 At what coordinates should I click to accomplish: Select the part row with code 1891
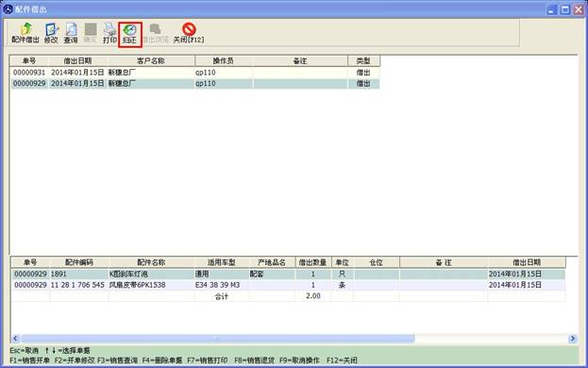pos(288,274)
